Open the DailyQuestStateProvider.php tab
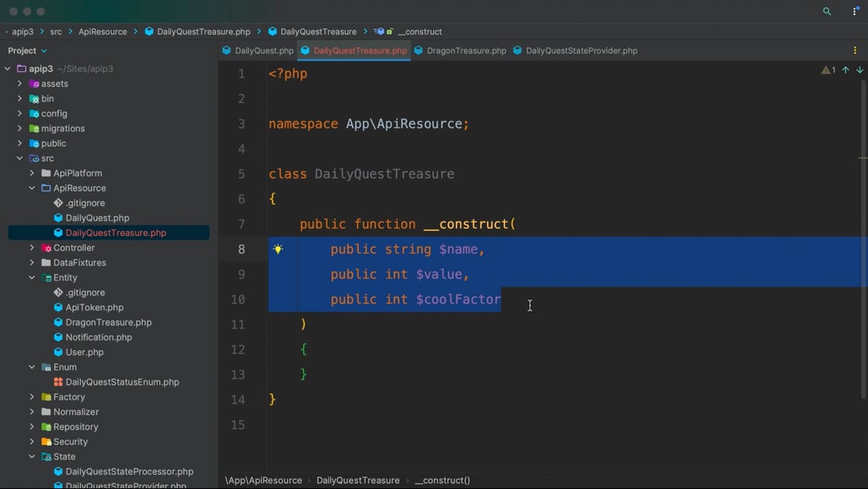 581,51
